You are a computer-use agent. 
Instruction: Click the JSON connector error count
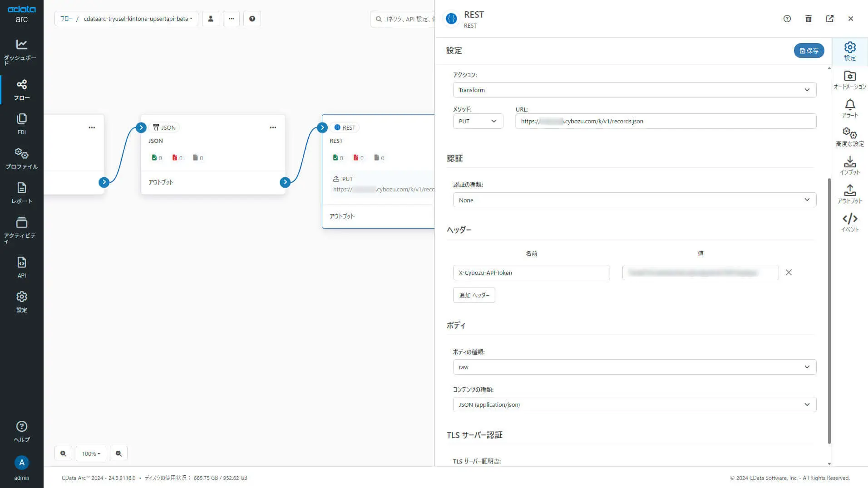pos(177,158)
